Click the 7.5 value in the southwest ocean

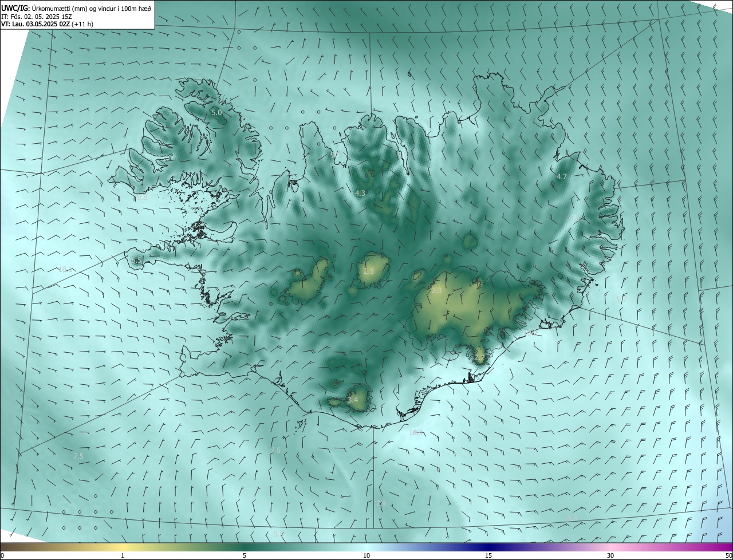tap(78, 456)
